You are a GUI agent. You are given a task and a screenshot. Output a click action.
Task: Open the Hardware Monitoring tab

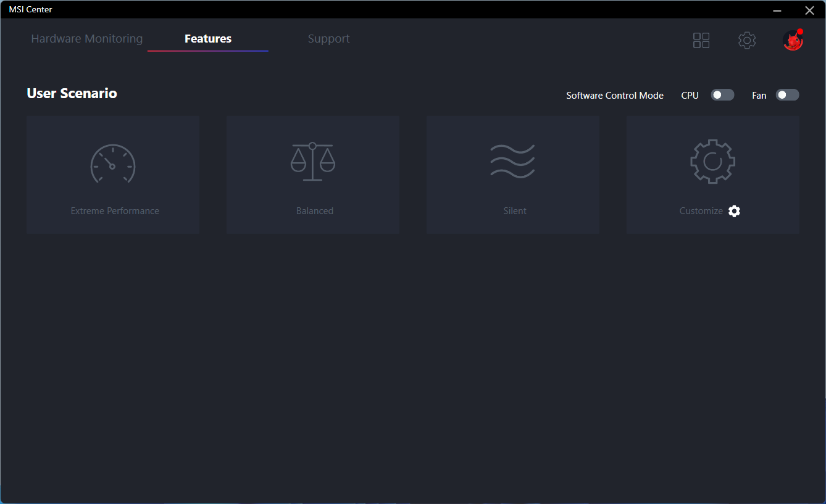[87, 38]
